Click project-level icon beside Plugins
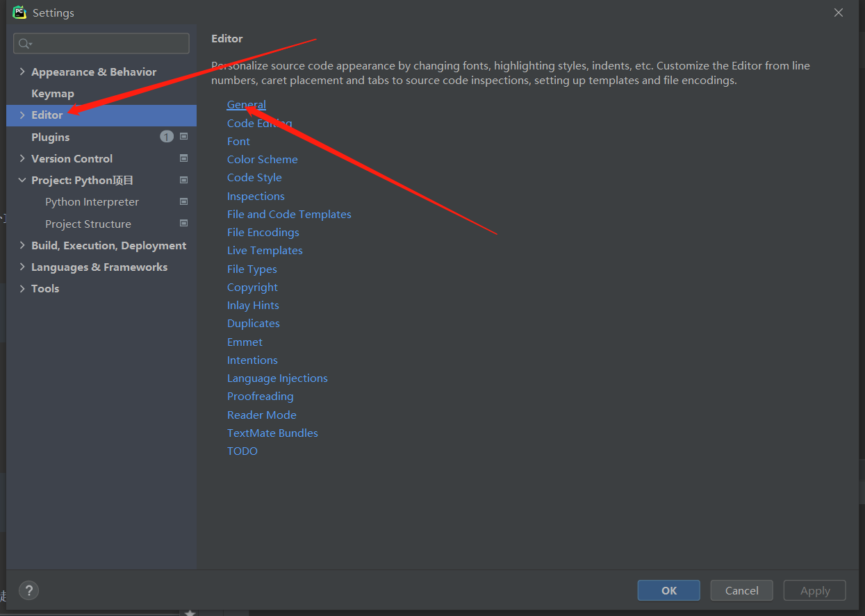865x616 pixels. point(184,137)
